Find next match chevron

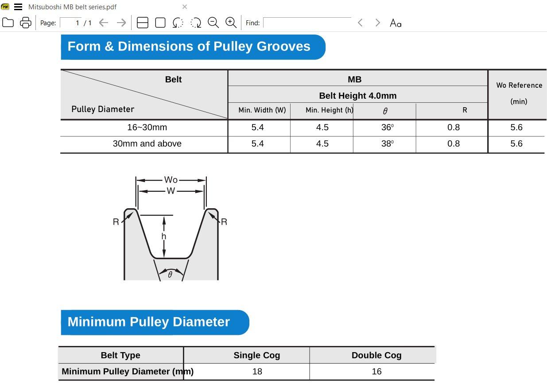(x=377, y=23)
